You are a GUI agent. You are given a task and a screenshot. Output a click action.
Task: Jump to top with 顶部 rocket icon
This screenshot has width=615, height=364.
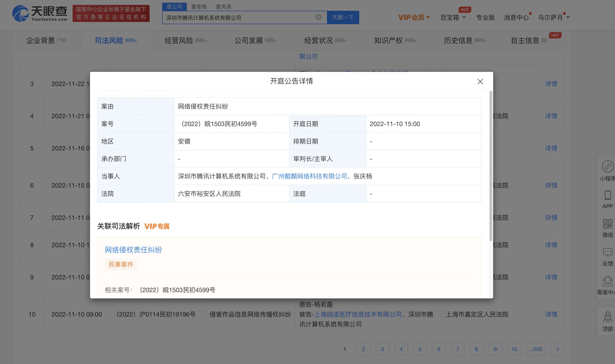point(607,321)
